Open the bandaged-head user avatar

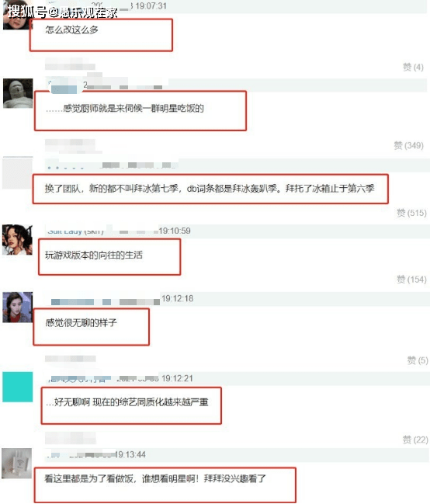(x=18, y=93)
